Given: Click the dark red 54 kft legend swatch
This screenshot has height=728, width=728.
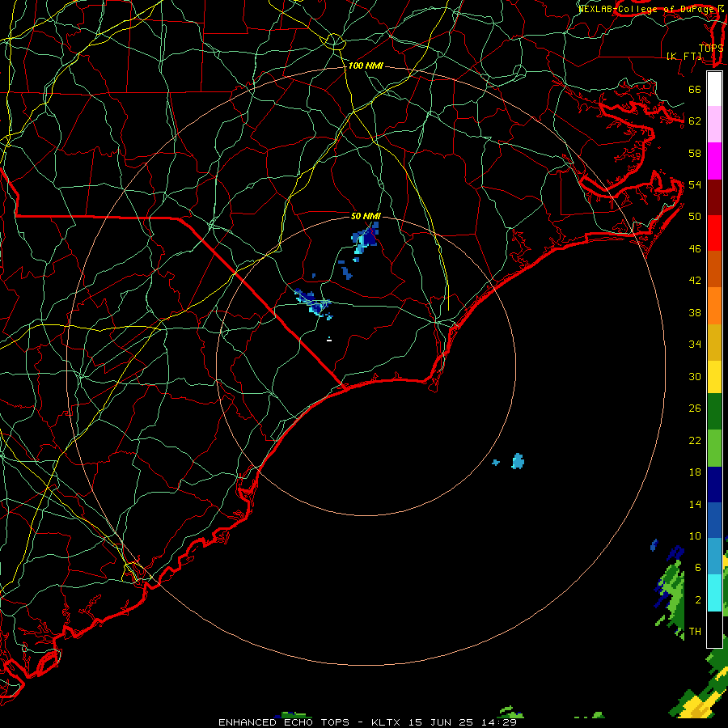Looking at the screenshot, I should point(714,197).
